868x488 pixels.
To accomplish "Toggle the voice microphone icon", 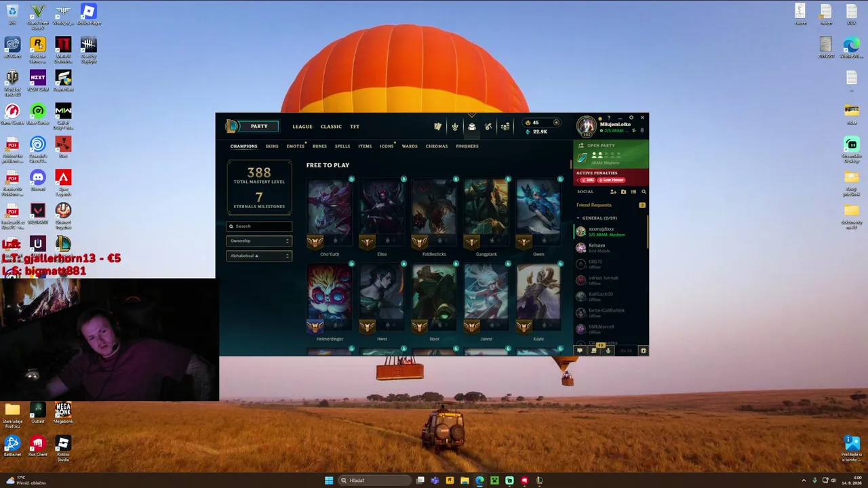I will pyautogui.click(x=608, y=350).
